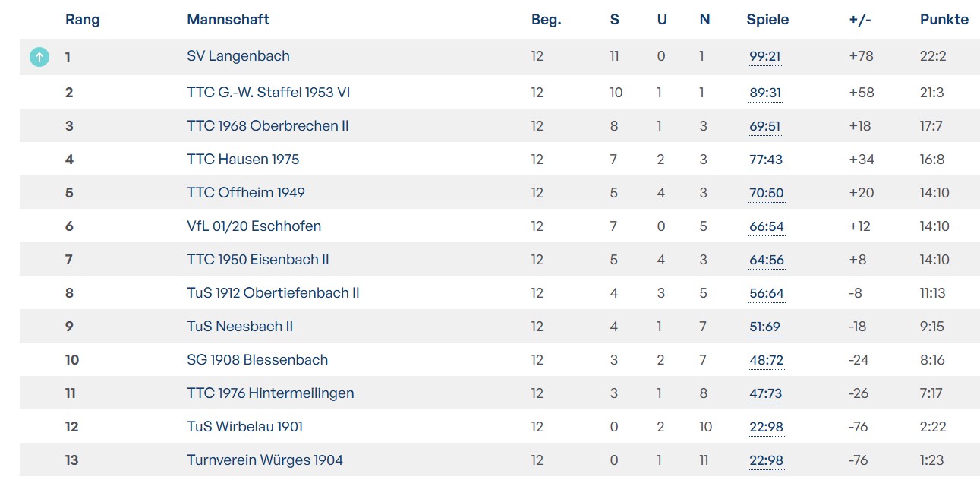Click the 69:51 games score of Oberbrechen II
980x477 pixels.
click(x=764, y=127)
